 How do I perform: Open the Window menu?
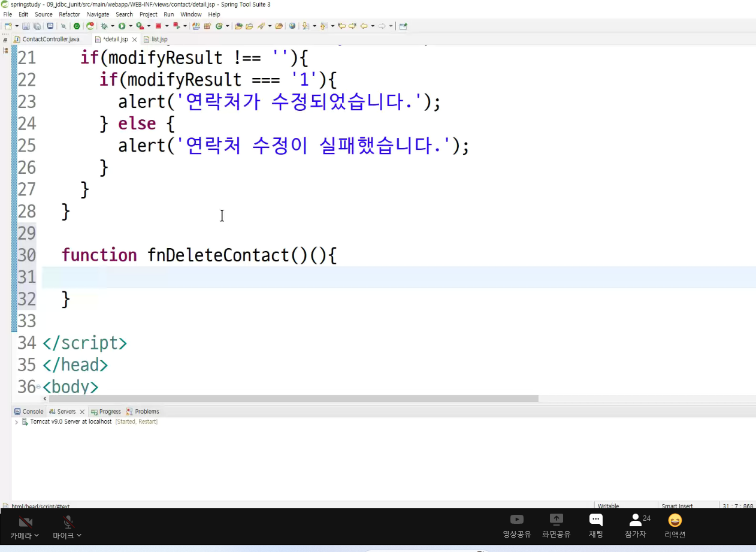[191, 14]
